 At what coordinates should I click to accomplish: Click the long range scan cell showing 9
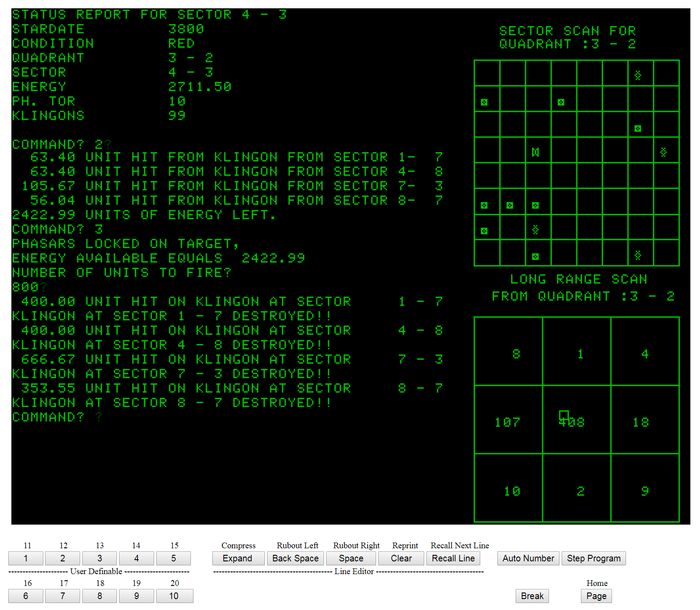coord(645,488)
